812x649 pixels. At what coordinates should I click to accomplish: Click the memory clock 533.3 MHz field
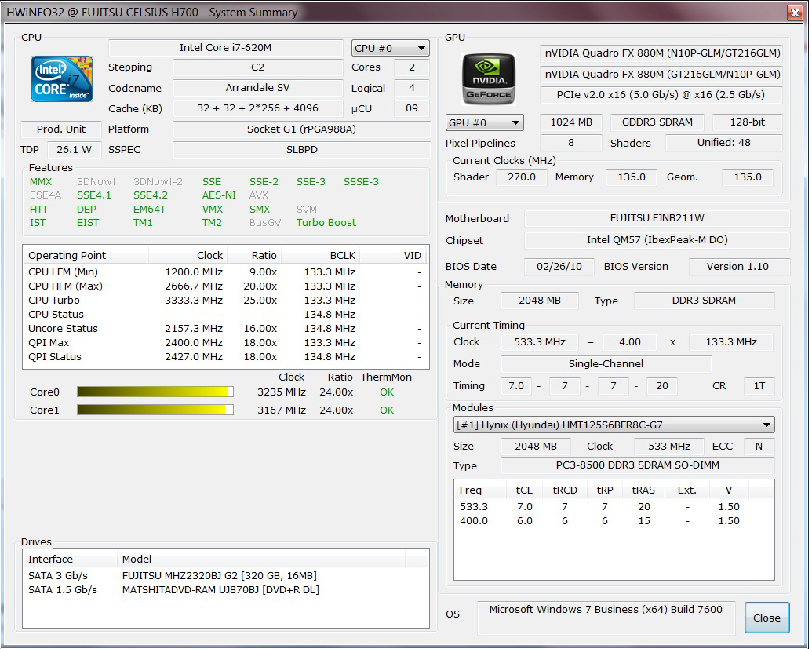click(x=540, y=342)
